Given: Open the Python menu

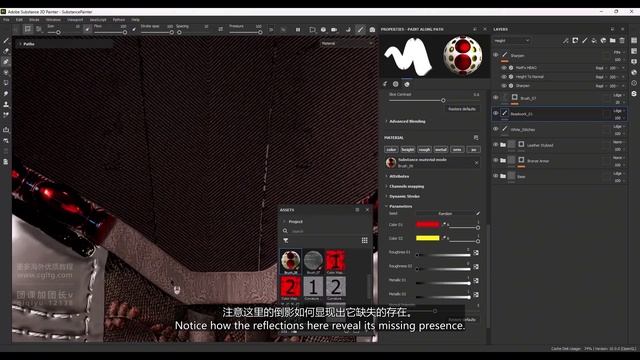Looking at the screenshot, I should coord(119,20).
